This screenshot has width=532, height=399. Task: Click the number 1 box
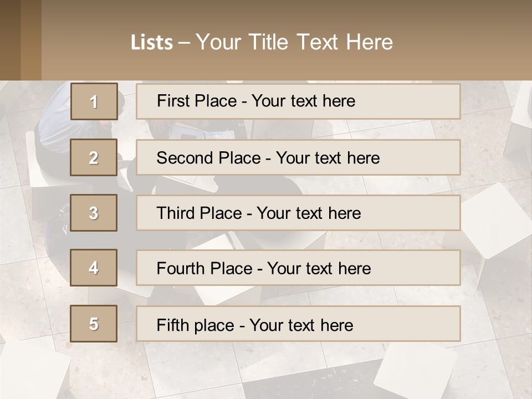point(94,101)
